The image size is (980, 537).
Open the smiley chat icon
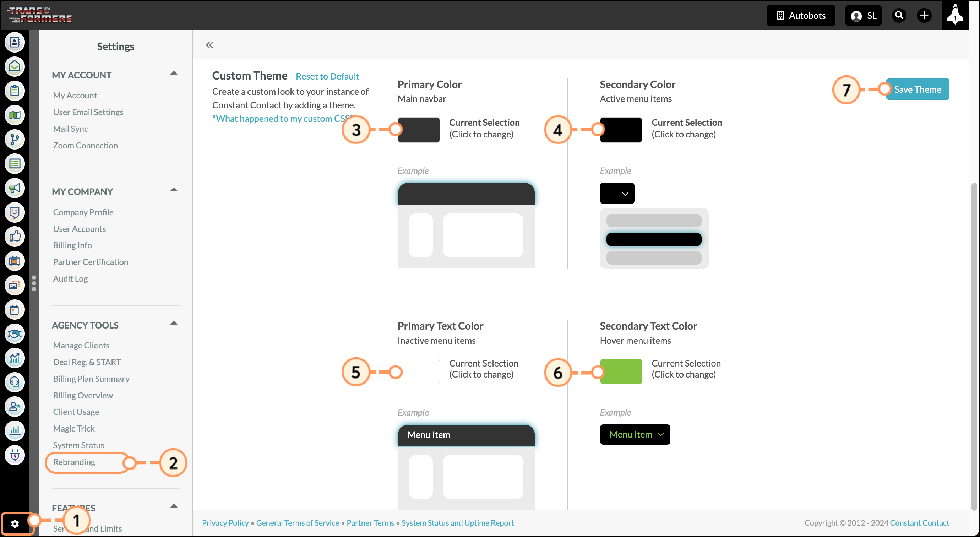point(15,212)
